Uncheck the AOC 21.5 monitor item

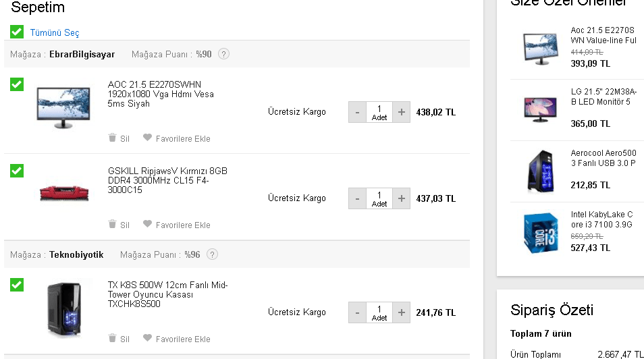point(17,84)
